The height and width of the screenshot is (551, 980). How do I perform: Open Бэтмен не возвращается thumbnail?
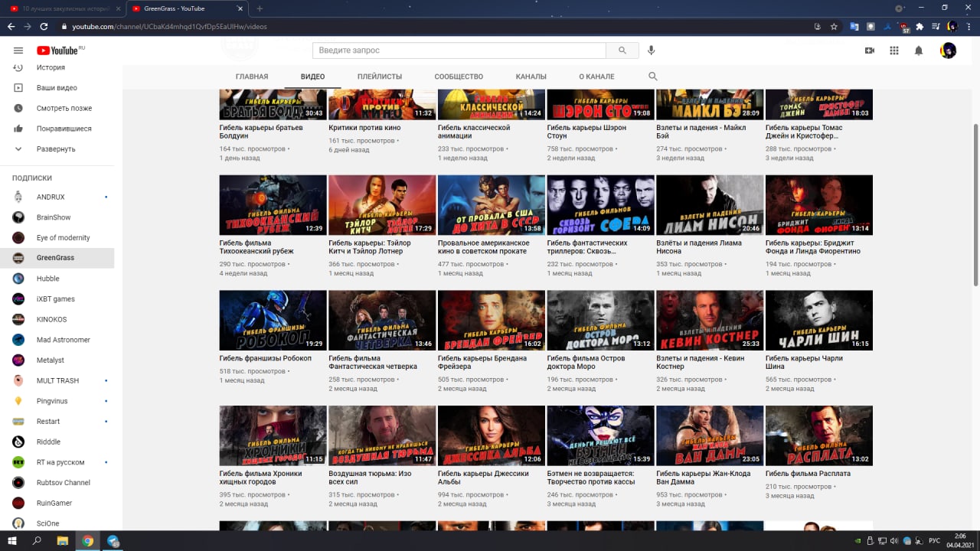click(x=600, y=435)
